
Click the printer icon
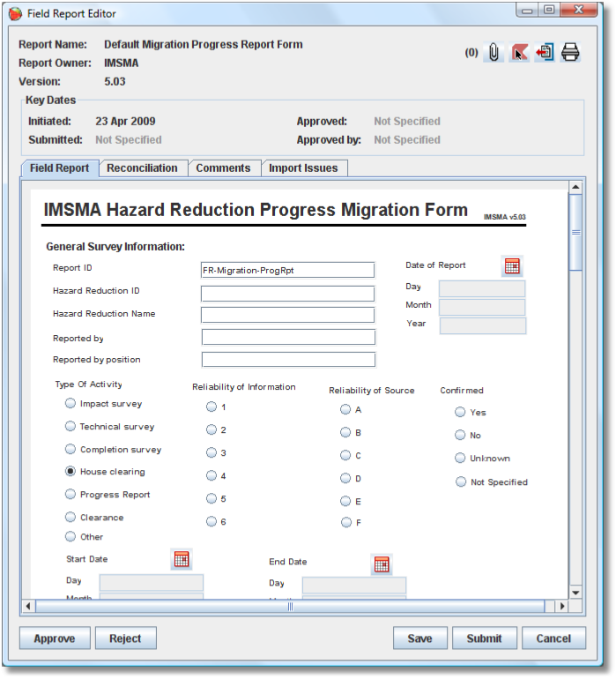click(x=570, y=53)
